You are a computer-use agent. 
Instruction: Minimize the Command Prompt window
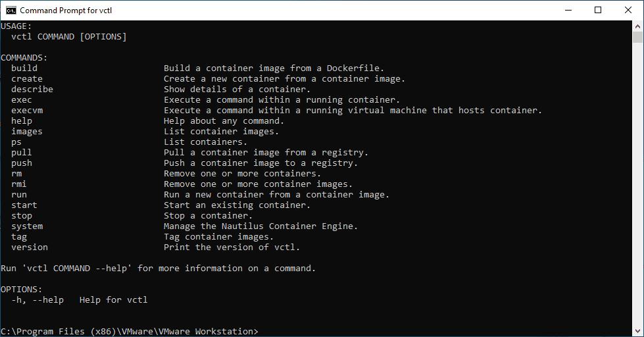568,10
